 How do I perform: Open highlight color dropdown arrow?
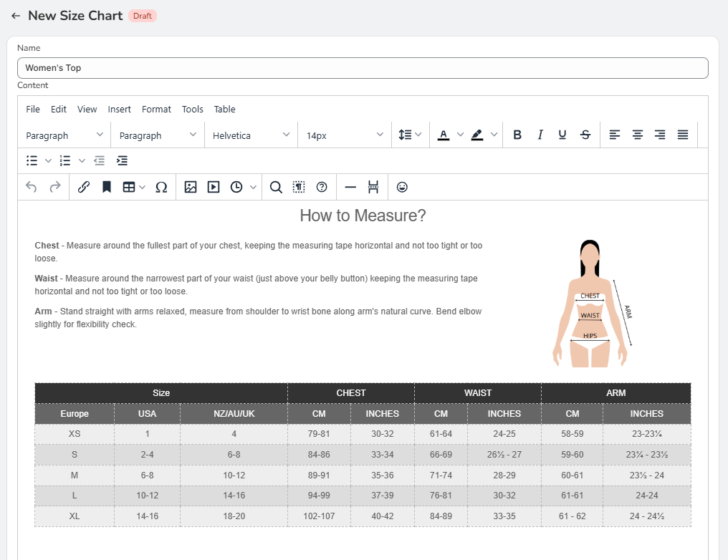(494, 135)
